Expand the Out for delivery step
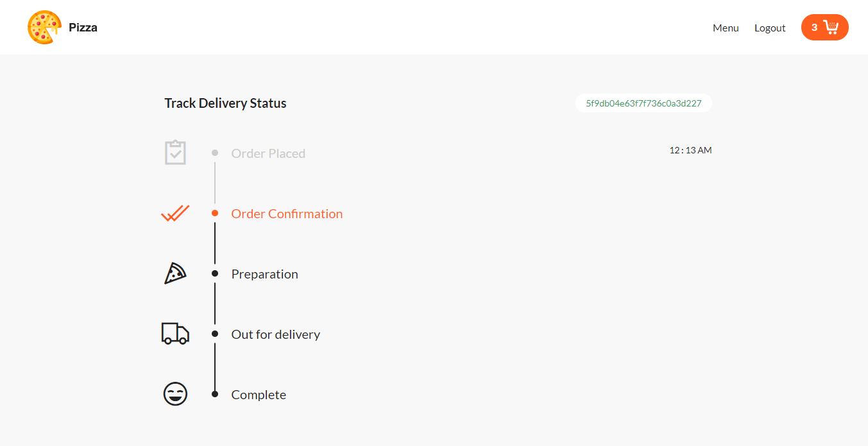This screenshot has width=868, height=446. pos(275,334)
